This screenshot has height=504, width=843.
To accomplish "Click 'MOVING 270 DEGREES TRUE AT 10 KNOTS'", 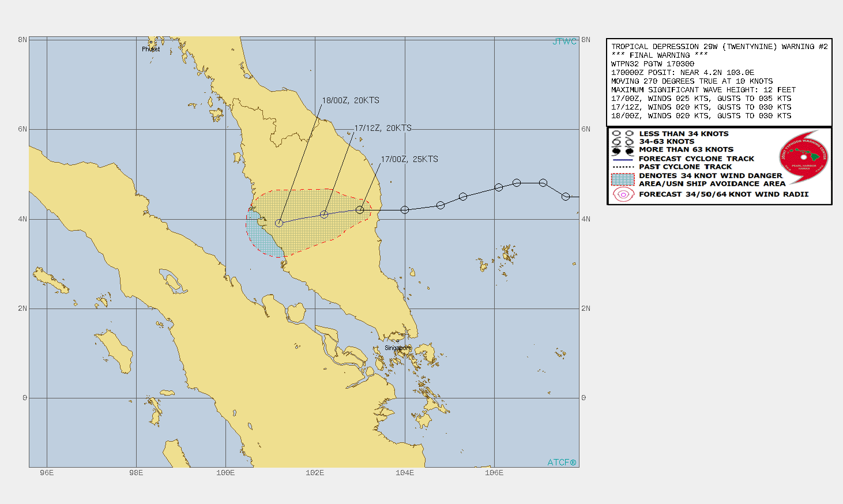I will [692, 81].
